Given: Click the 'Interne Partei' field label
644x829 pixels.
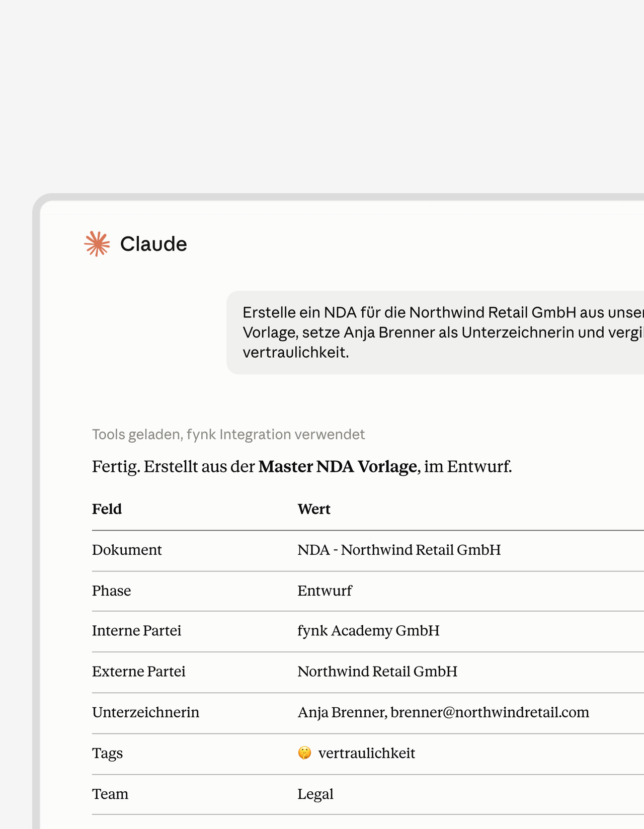Looking at the screenshot, I should [x=136, y=631].
